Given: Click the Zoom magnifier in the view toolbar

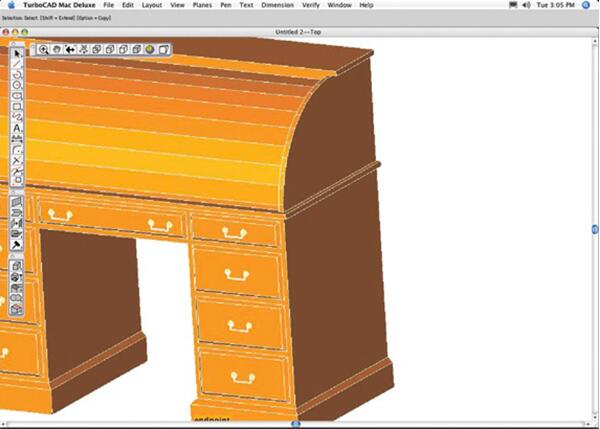Looking at the screenshot, I should point(44,49).
